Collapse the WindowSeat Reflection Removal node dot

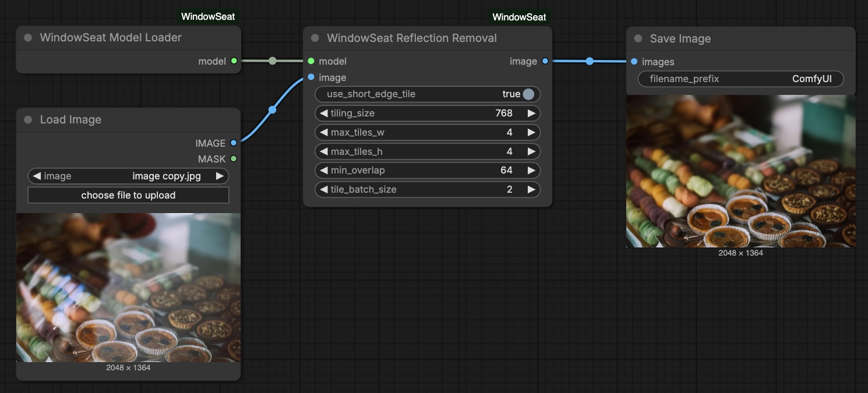tap(315, 38)
